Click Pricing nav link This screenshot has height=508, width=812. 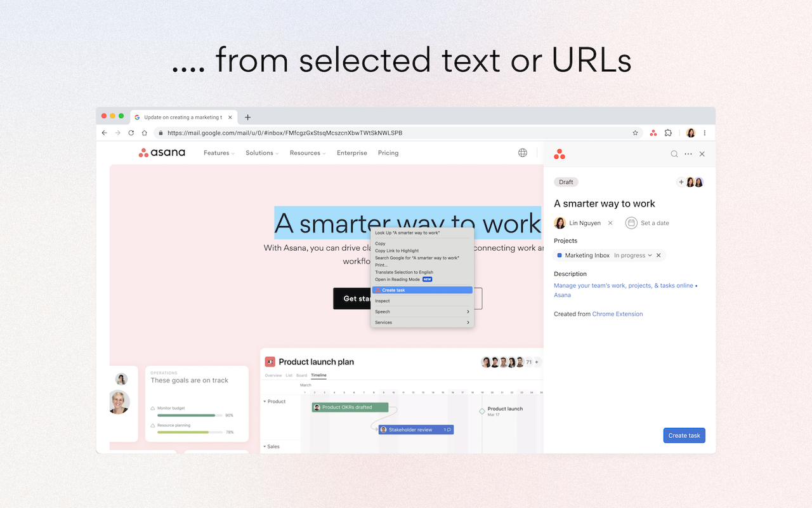pos(388,153)
